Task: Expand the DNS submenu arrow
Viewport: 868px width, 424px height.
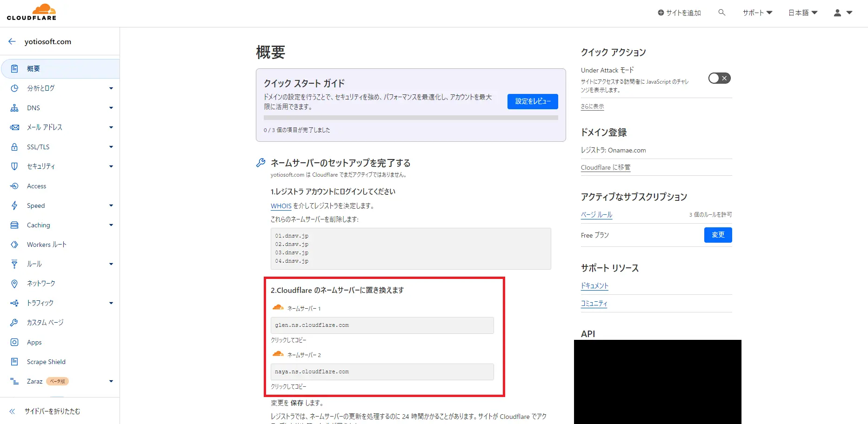Action: [111, 108]
